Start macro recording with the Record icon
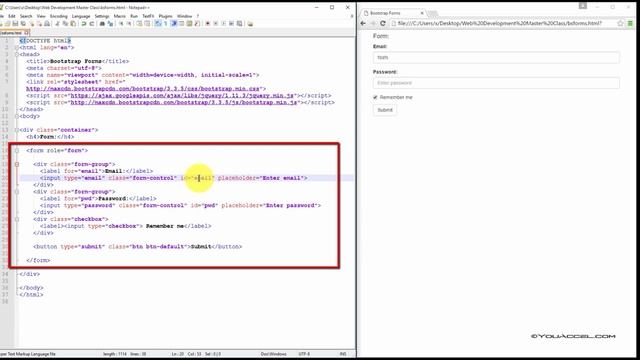Screen dimensions: 640x360 pos(207,24)
